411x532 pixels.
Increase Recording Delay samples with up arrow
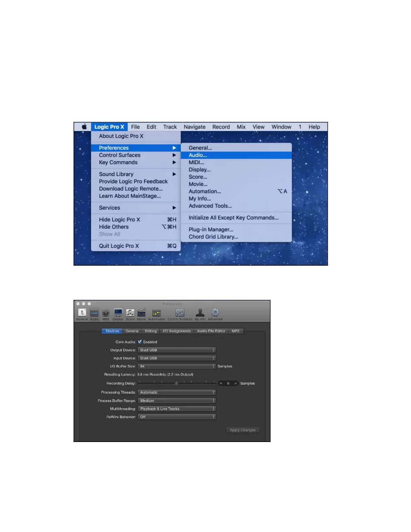point(236,383)
